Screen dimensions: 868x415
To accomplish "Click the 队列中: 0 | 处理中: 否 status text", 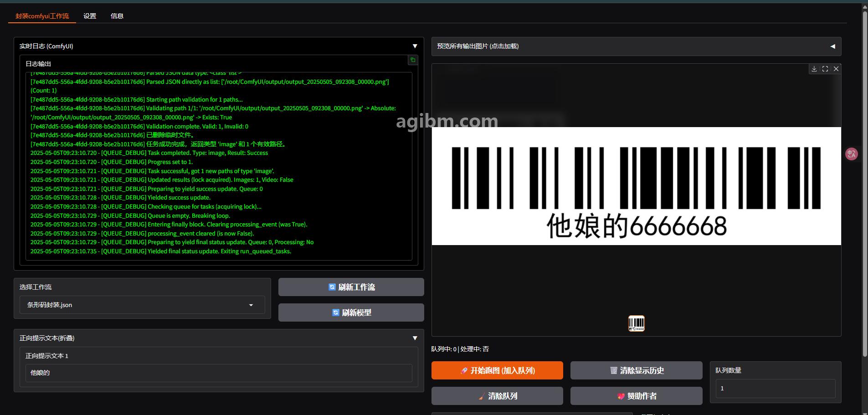I will [x=460, y=349].
